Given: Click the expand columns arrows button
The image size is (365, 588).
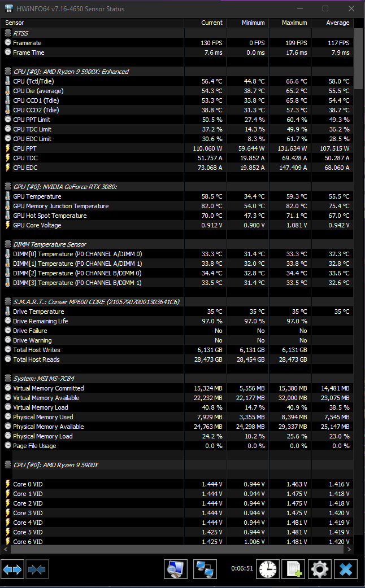Looking at the screenshot, I should (x=12, y=569).
